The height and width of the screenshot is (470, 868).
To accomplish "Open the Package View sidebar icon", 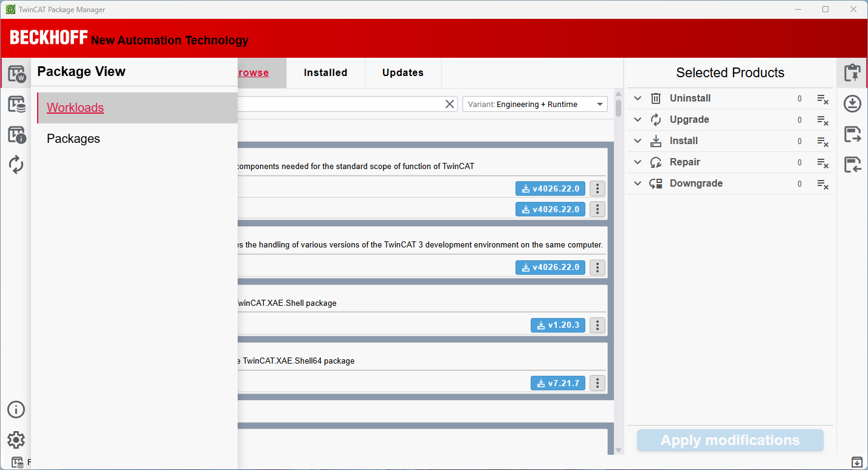I will point(16,74).
